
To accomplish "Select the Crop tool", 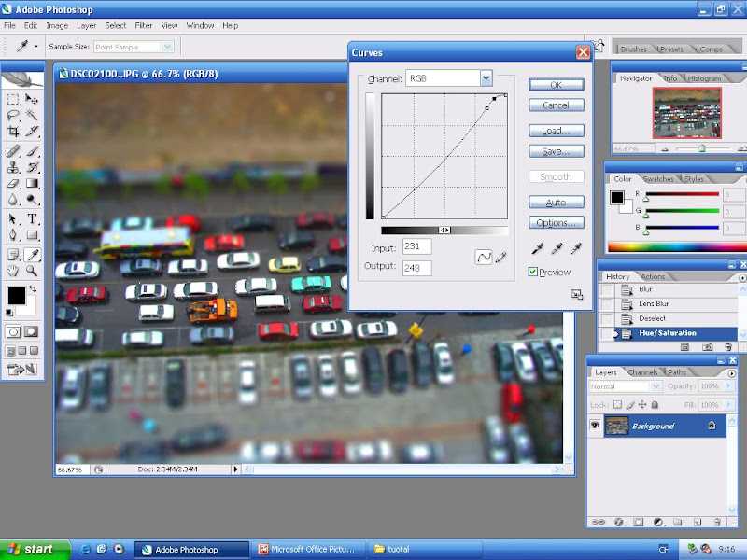I will click(x=13, y=132).
